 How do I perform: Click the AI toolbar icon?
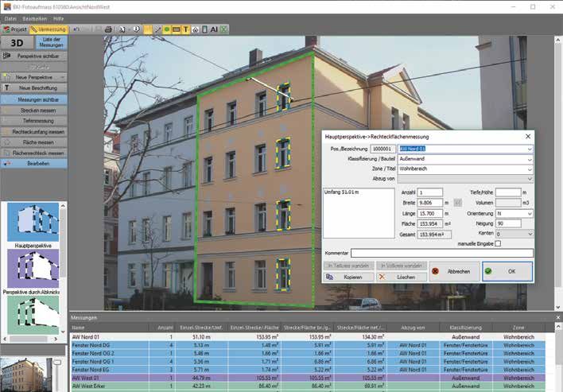[x=214, y=29]
